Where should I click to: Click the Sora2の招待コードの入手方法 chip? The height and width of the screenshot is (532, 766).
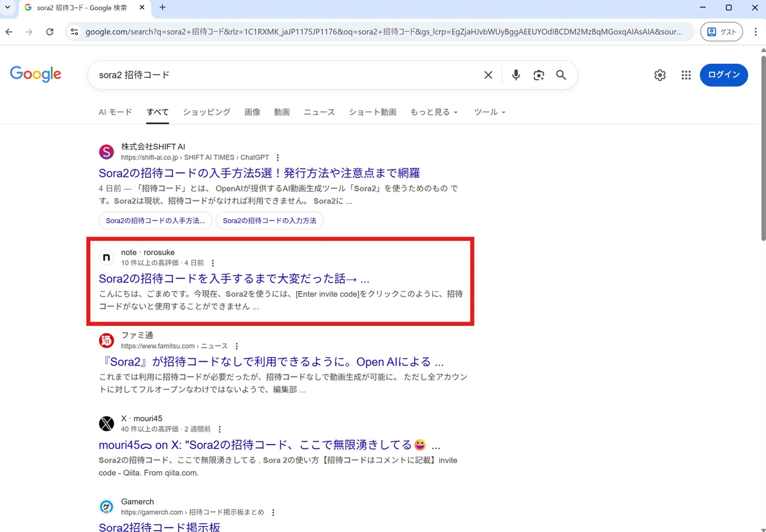155,221
